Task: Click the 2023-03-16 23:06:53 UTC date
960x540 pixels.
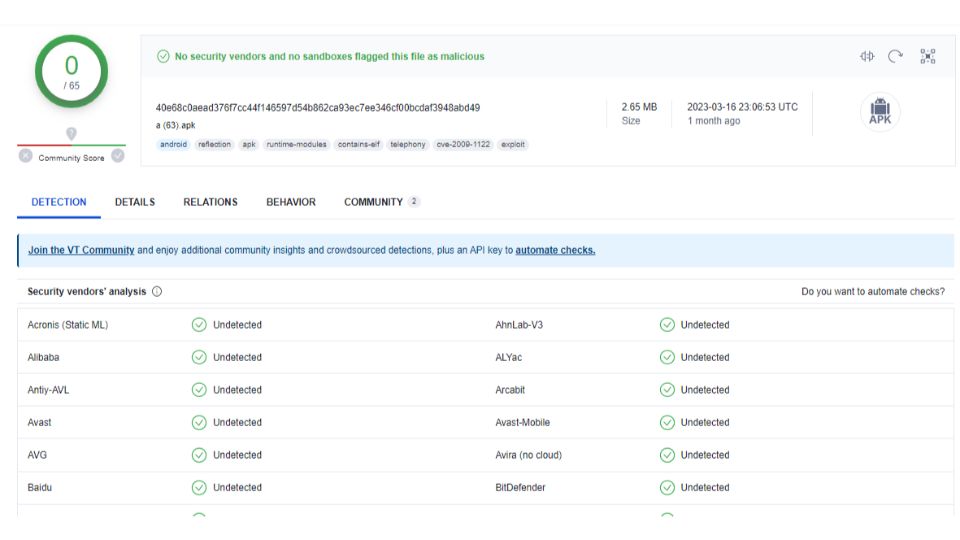Action: coord(742,107)
